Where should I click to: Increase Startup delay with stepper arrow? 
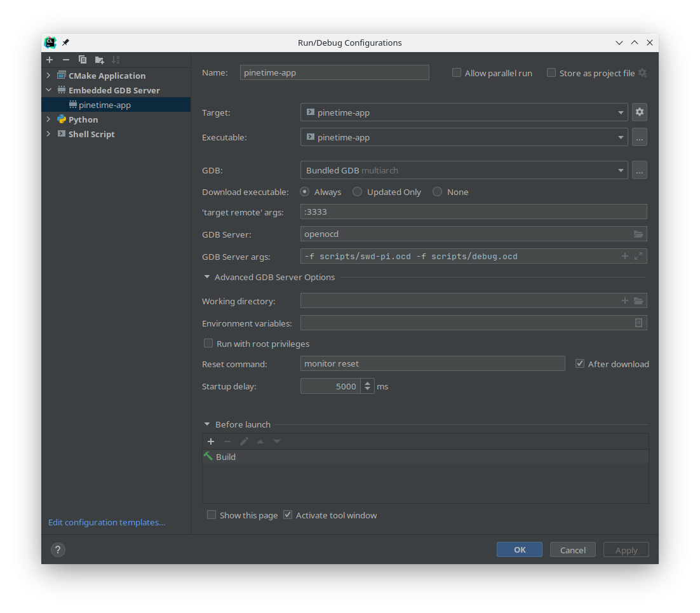click(x=368, y=383)
